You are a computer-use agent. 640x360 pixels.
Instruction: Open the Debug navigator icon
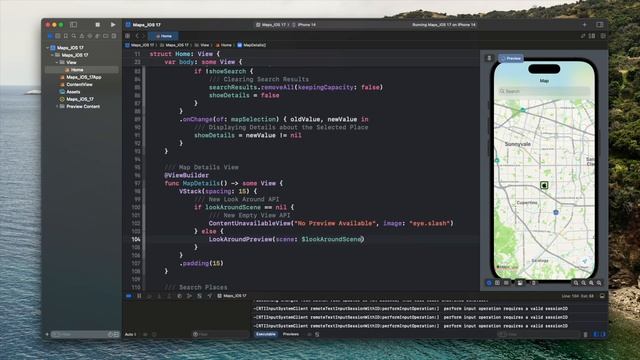click(98, 36)
